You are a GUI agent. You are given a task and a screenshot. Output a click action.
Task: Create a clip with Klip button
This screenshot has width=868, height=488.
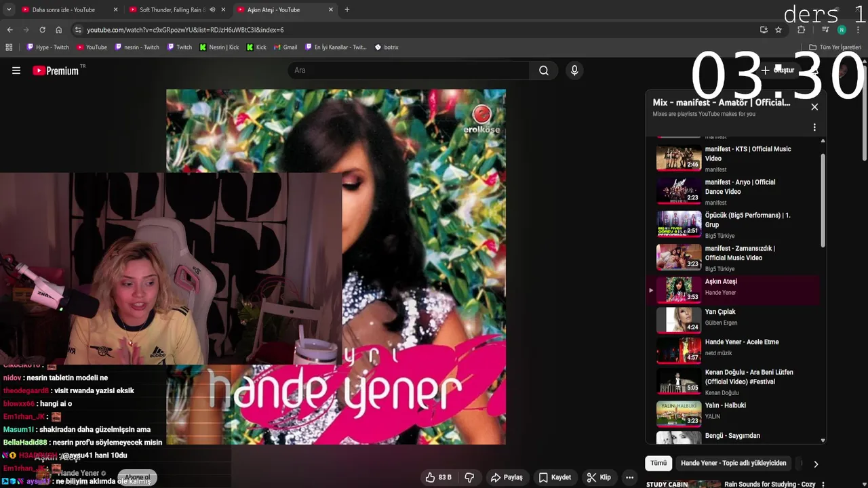click(599, 477)
